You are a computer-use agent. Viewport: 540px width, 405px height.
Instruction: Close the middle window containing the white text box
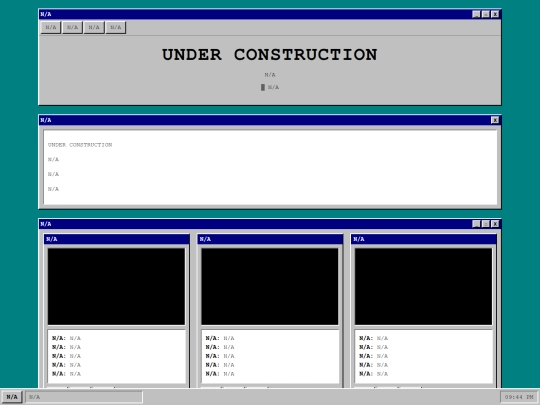point(495,120)
